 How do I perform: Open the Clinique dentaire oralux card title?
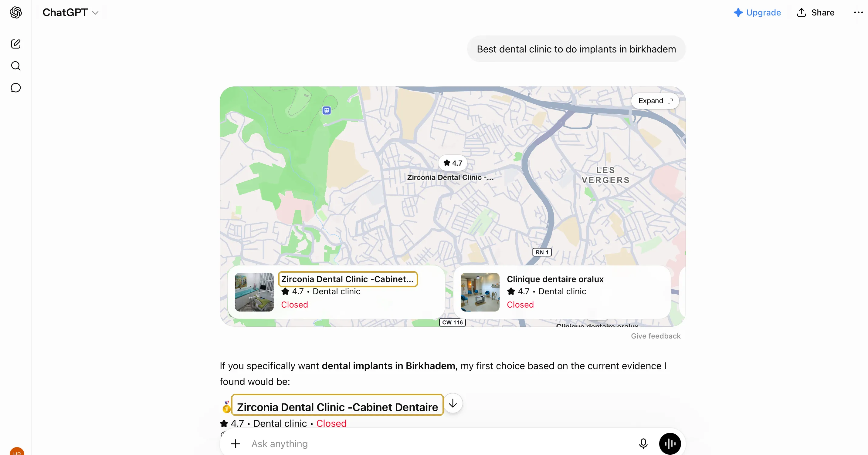555,279
